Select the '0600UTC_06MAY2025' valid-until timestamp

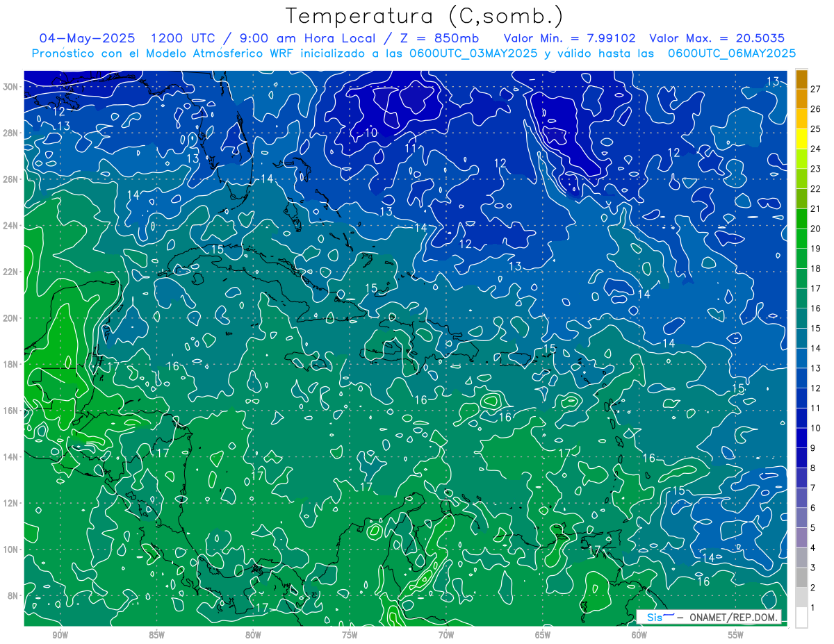(732, 53)
